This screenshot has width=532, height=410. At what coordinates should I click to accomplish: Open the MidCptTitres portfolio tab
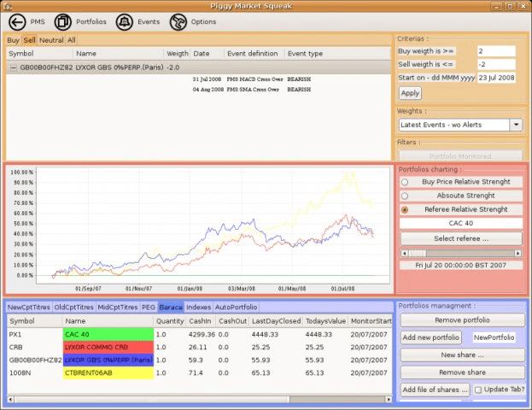point(117,307)
